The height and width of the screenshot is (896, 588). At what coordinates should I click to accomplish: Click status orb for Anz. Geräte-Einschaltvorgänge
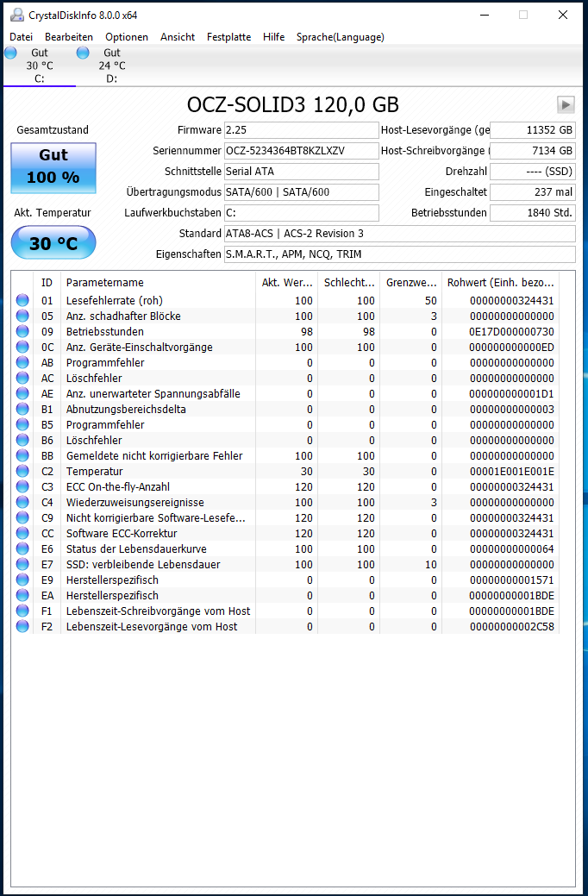(22, 347)
